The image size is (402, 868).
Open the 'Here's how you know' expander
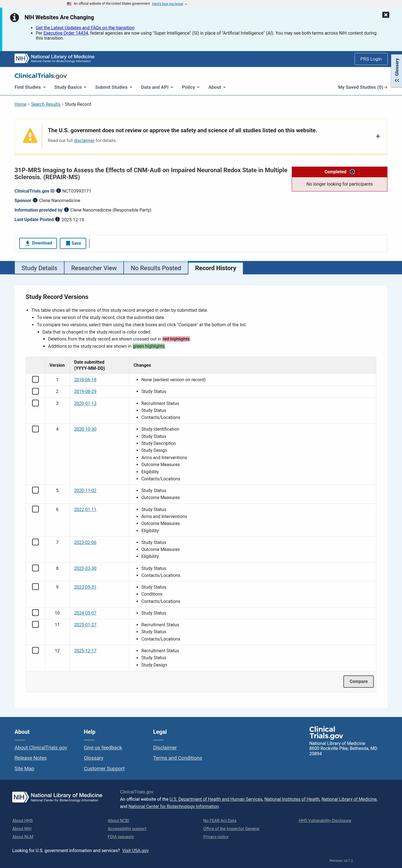click(169, 4)
